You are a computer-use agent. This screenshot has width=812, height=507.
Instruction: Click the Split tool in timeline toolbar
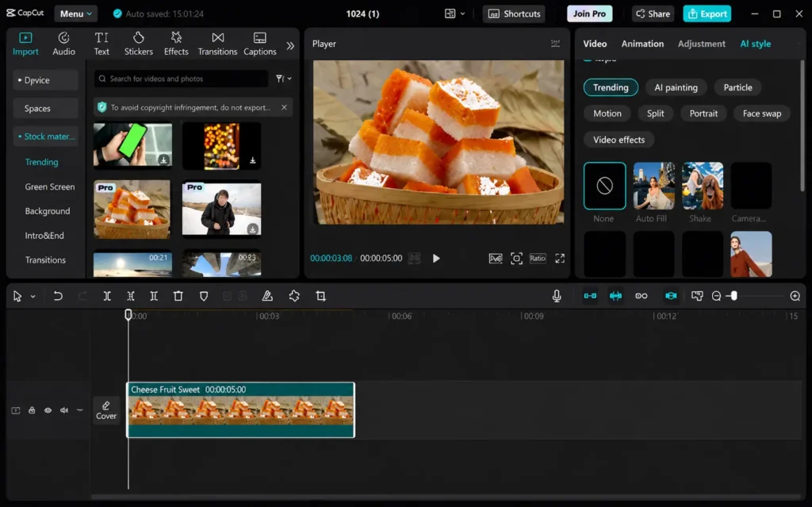[107, 296]
